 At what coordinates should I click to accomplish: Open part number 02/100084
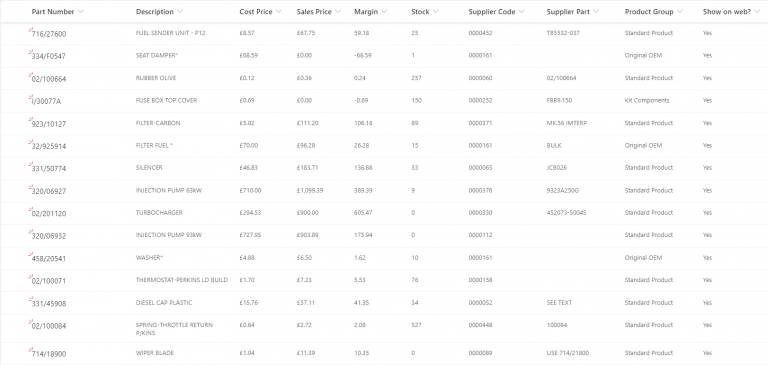[48, 326]
